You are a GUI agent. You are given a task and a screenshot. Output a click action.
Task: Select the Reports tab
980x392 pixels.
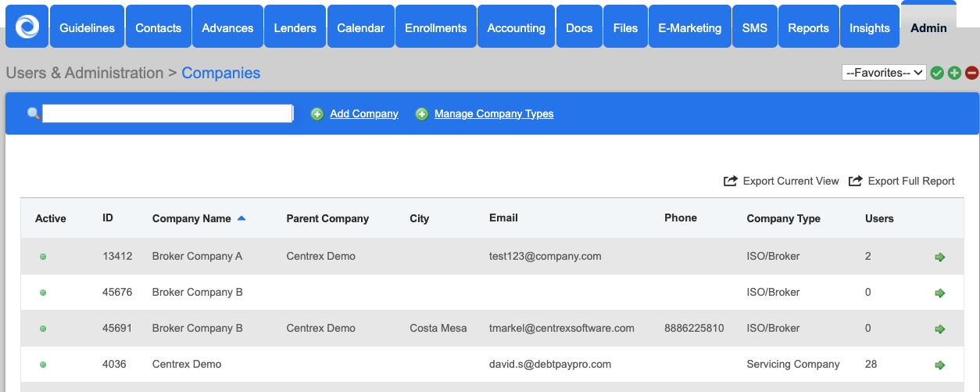pyautogui.click(x=808, y=27)
